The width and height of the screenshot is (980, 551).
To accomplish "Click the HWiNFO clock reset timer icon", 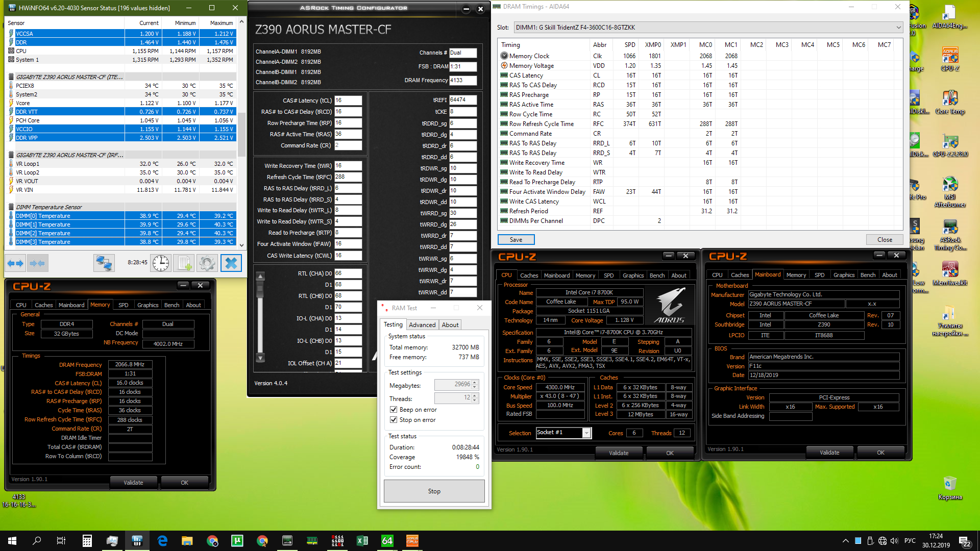I will pos(161,263).
